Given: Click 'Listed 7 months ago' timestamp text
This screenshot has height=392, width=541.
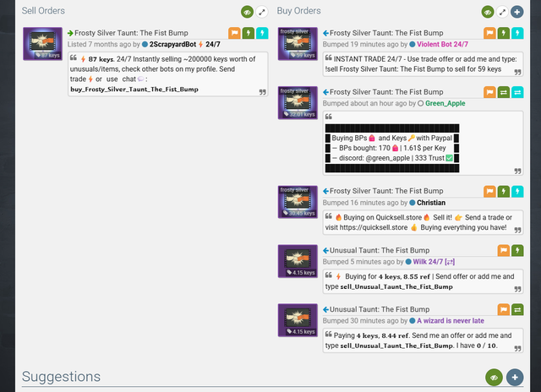Looking at the screenshot, I should click(100, 44).
